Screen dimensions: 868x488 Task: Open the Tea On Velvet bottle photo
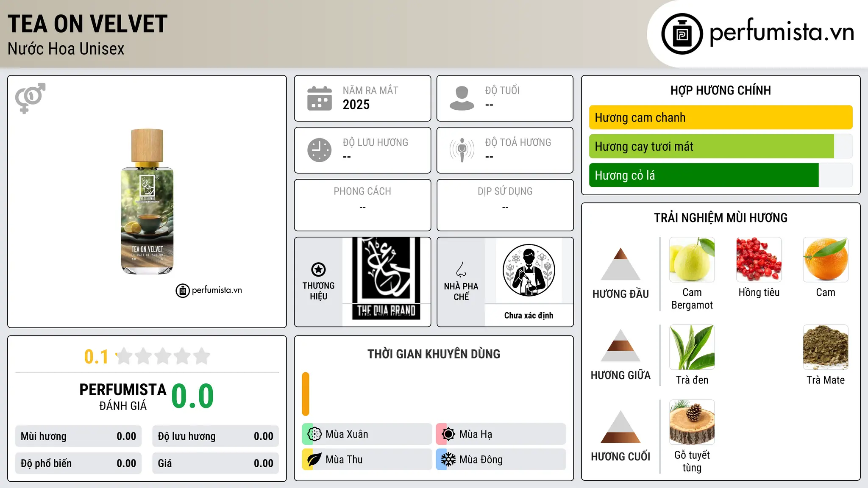[147, 202]
